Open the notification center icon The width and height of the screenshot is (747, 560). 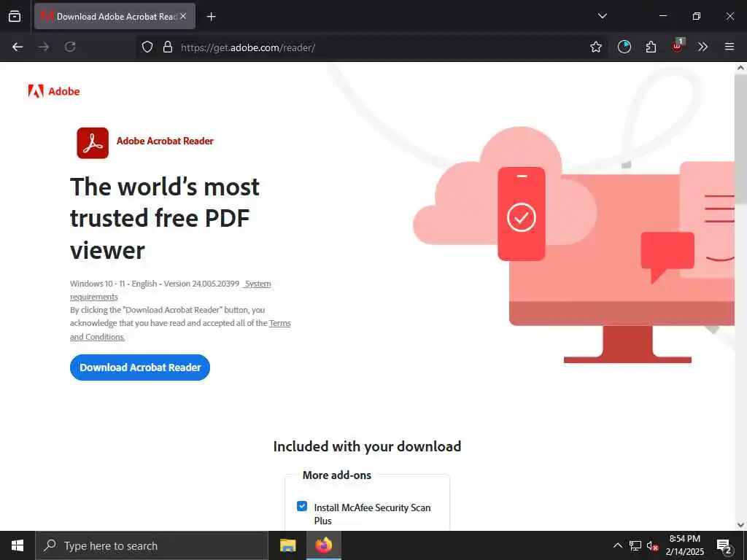click(x=724, y=545)
